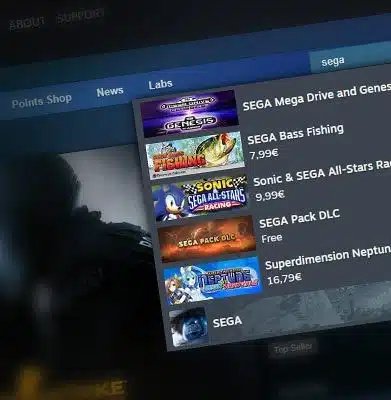Open the ABOUT menu item
Viewport: 391px width, 400px height.
point(27,23)
